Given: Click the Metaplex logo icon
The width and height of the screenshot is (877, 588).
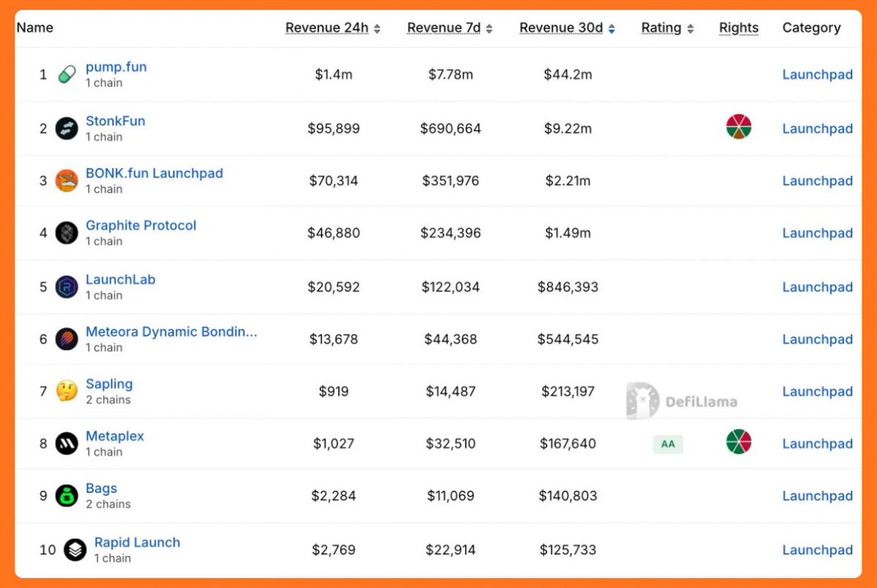Looking at the screenshot, I should click(x=67, y=443).
